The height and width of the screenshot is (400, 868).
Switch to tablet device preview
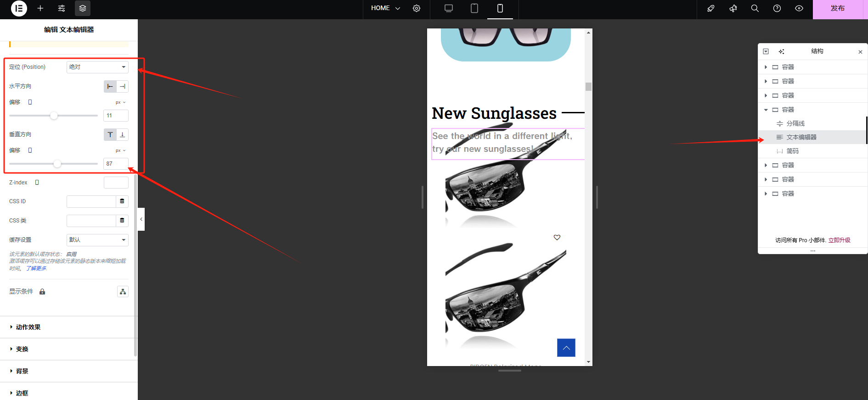coord(474,8)
